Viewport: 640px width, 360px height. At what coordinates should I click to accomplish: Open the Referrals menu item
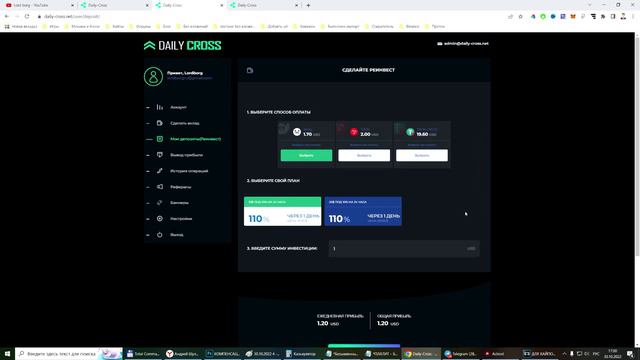[180, 187]
